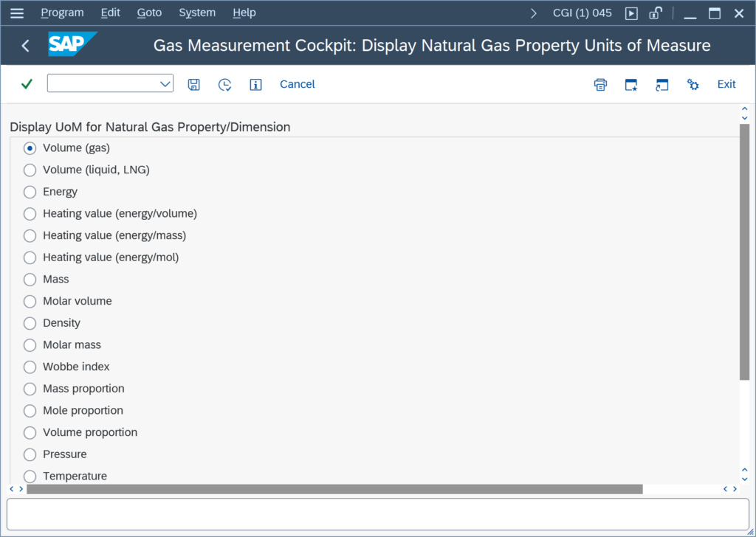Maximize the SAP window

[x=715, y=13]
